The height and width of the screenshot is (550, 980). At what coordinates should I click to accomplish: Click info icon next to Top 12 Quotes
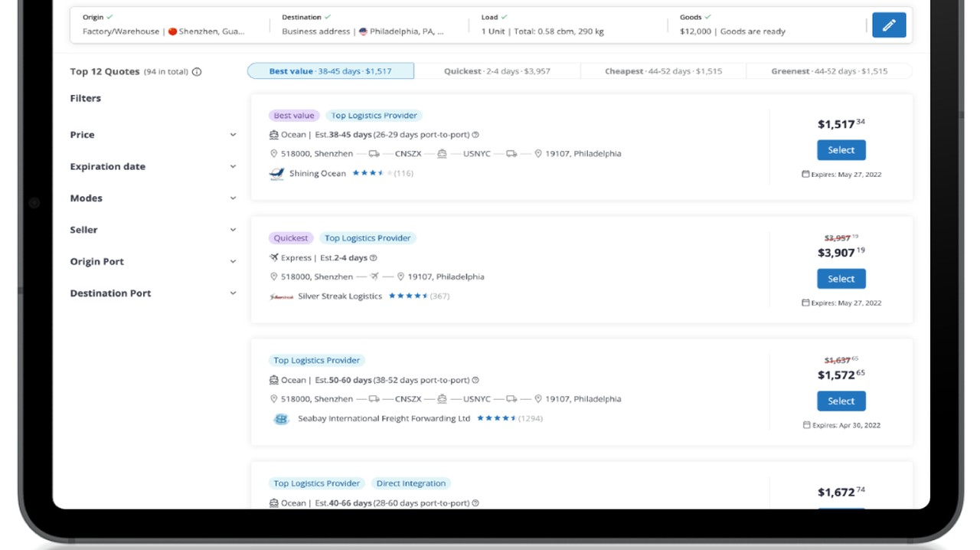(197, 72)
